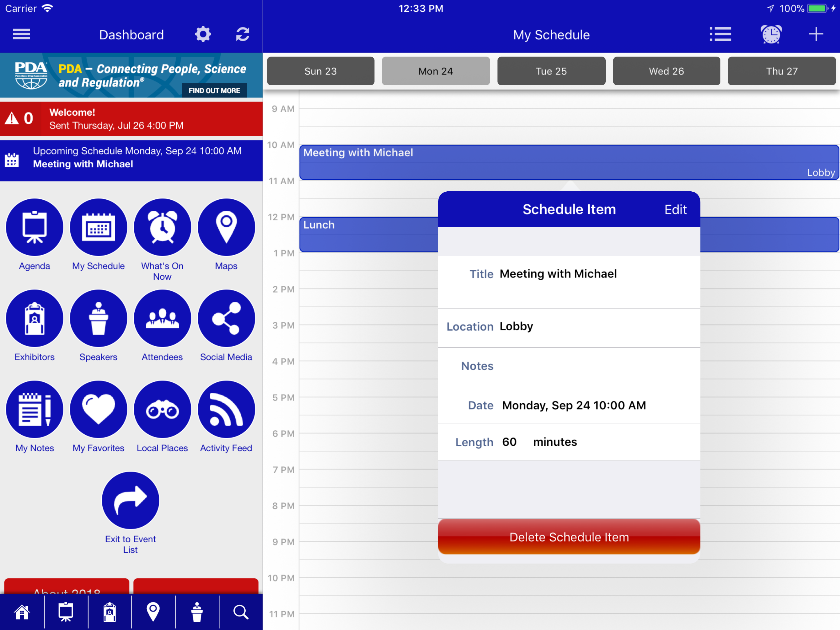Tap the refresh icon in Dashboard header
The height and width of the screenshot is (630, 840).
(243, 34)
